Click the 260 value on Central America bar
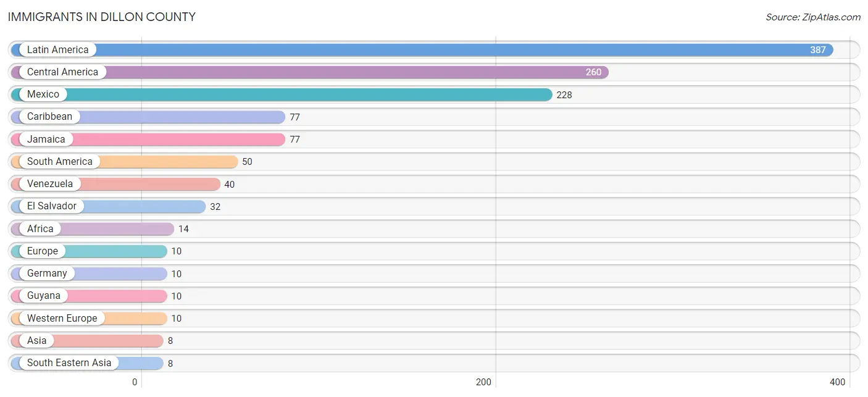 [593, 72]
